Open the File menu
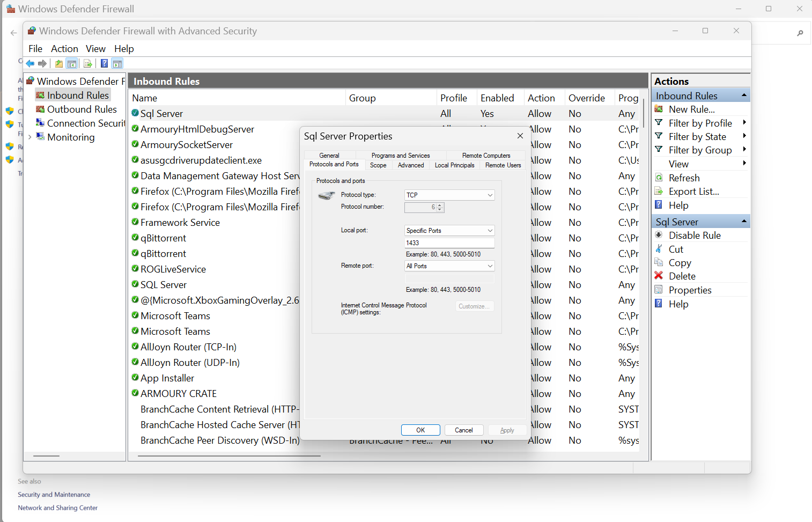 click(x=35, y=49)
